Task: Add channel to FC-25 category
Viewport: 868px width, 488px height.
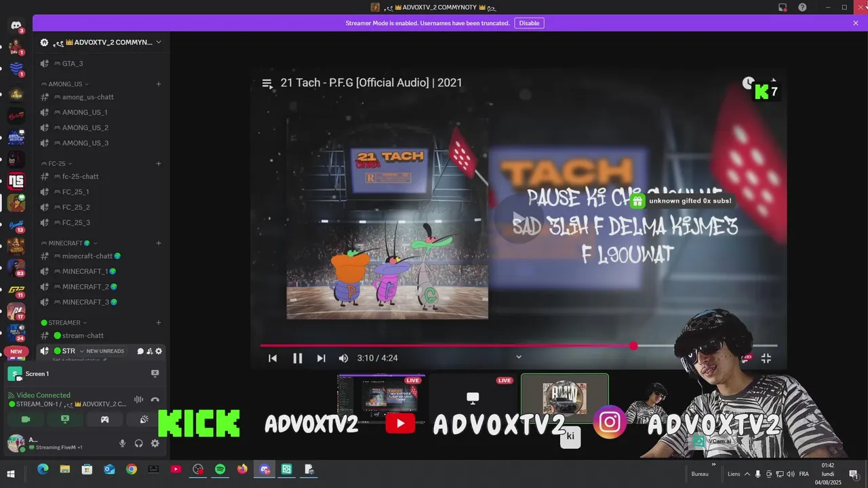Action: pyautogui.click(x=159, y=163)
